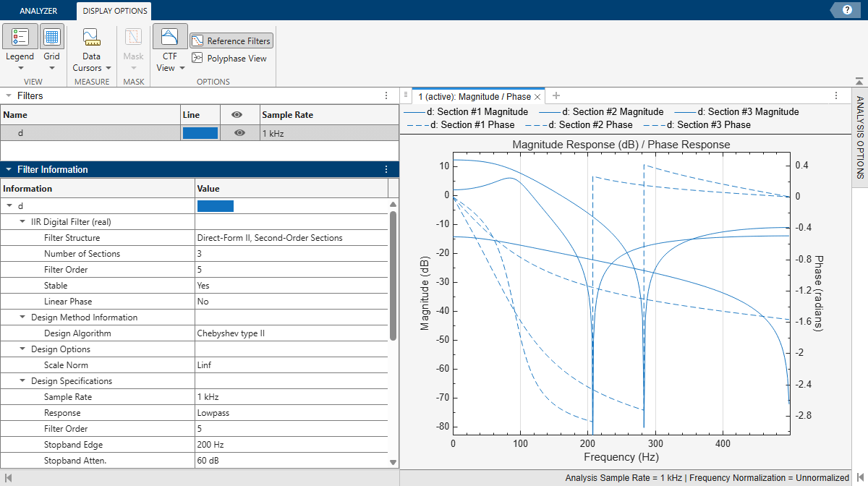The height and width of the screenshot is (486, 868).
Task: Collapse the Design Options node
Action: tap(22, 349)
